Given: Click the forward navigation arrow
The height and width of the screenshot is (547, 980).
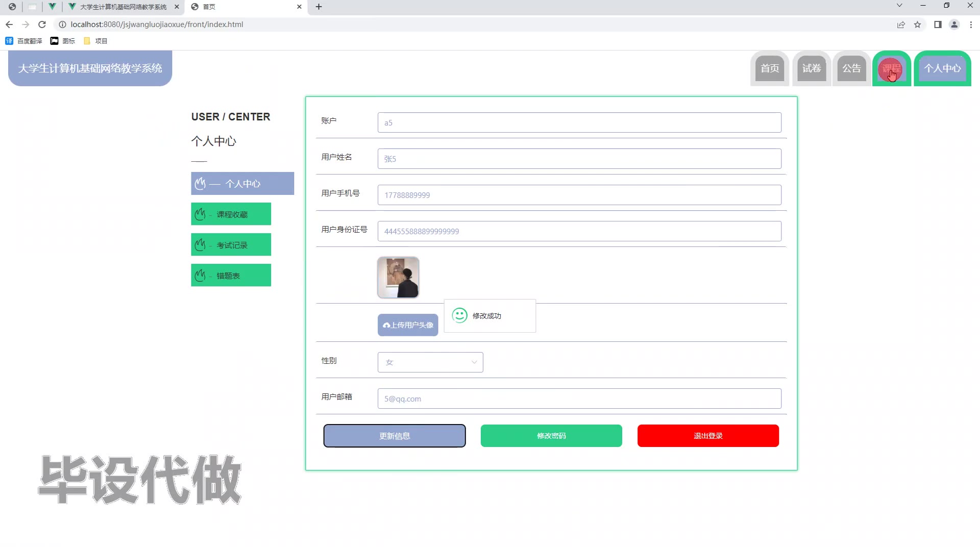Looking at the screenshot, I should coord(26,24).
